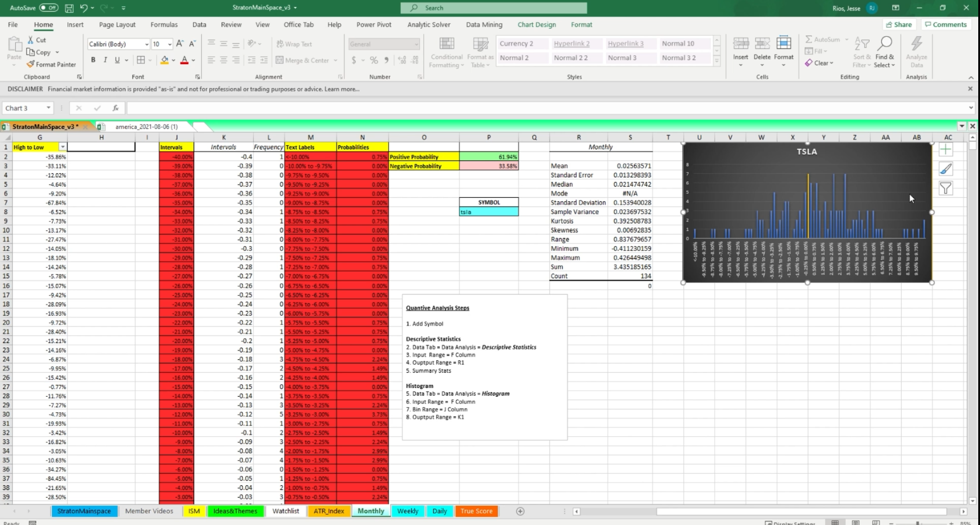Screen dimensions: 980x525
Task: Open the Chart Styles paintbrush icon
Action: tap(946, 169)
